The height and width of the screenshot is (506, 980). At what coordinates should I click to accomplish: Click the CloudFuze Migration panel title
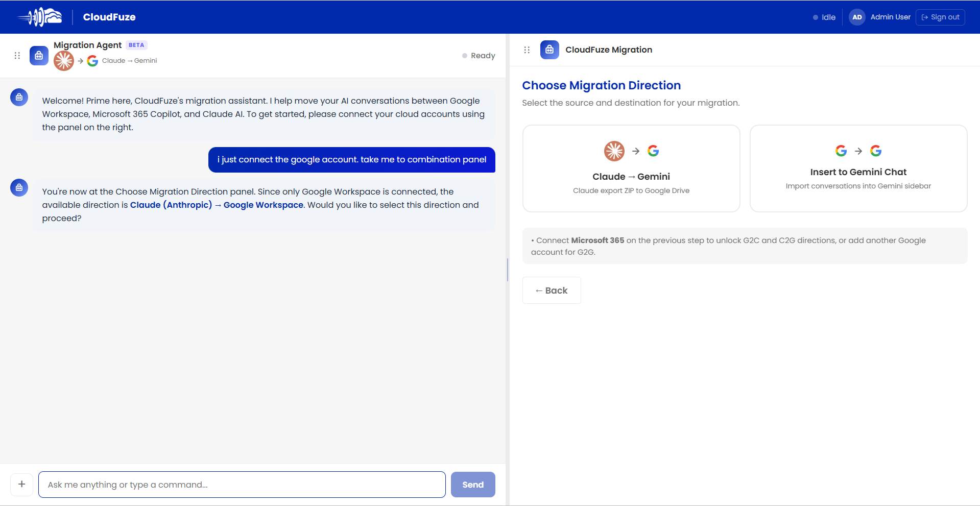coord(609,50)
